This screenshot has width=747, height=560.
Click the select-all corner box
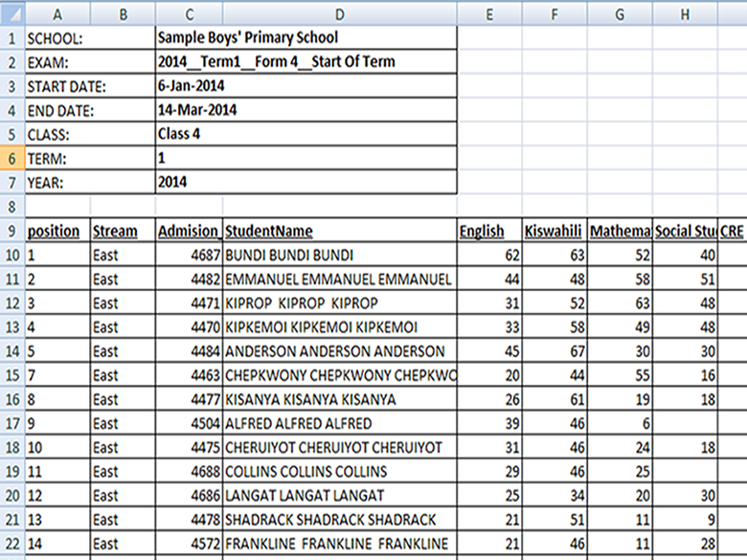click(11, 13)
